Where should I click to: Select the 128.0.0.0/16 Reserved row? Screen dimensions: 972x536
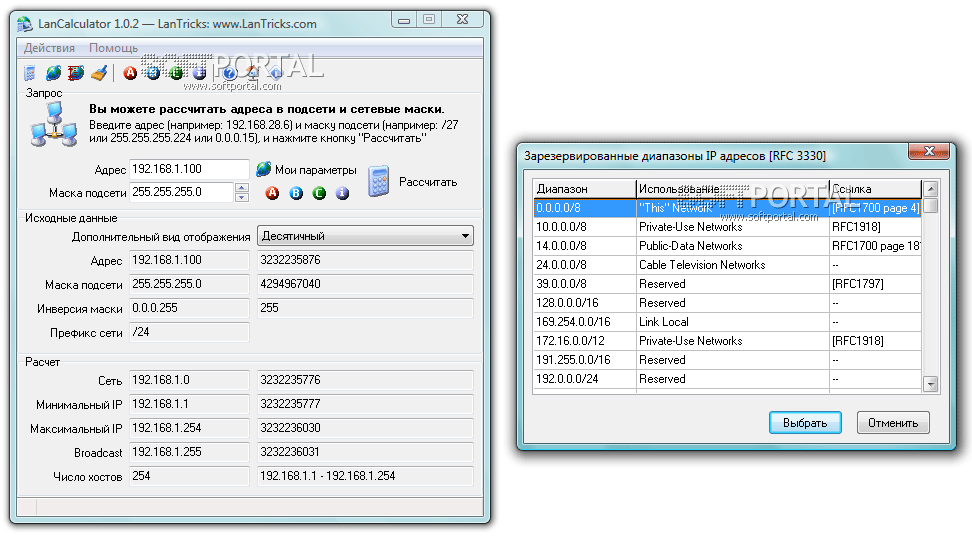click(x=727, y=303)
